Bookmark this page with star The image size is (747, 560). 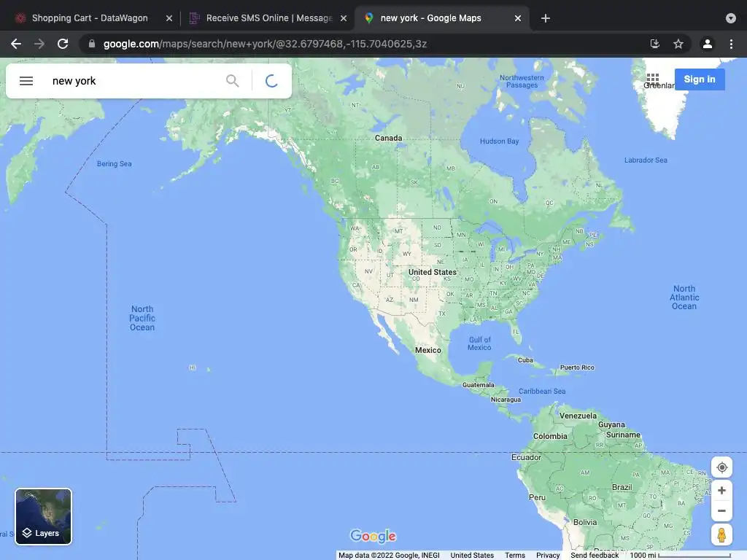tap(678, 44)
